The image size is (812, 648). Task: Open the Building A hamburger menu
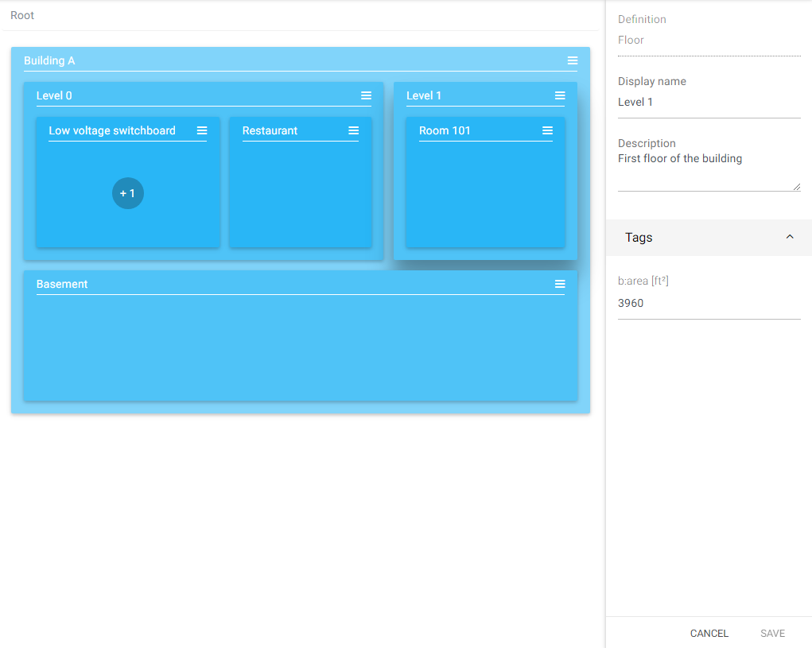[573, 61]
